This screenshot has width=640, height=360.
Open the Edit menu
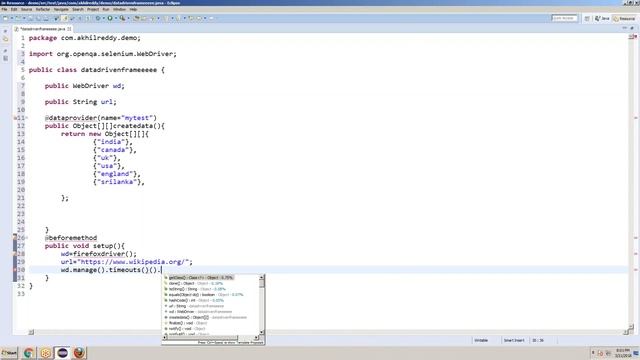pyautogui.click(x=14, y=9)
